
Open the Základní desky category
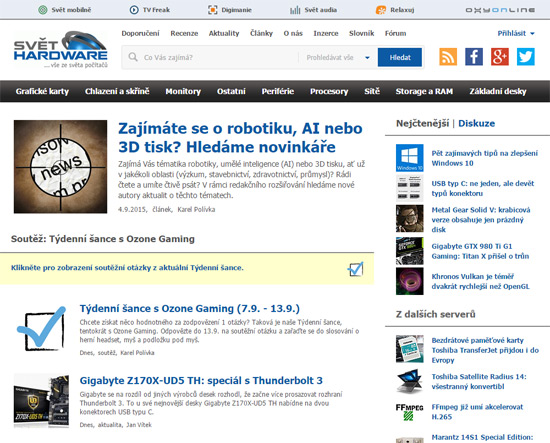tap(498, 91)
